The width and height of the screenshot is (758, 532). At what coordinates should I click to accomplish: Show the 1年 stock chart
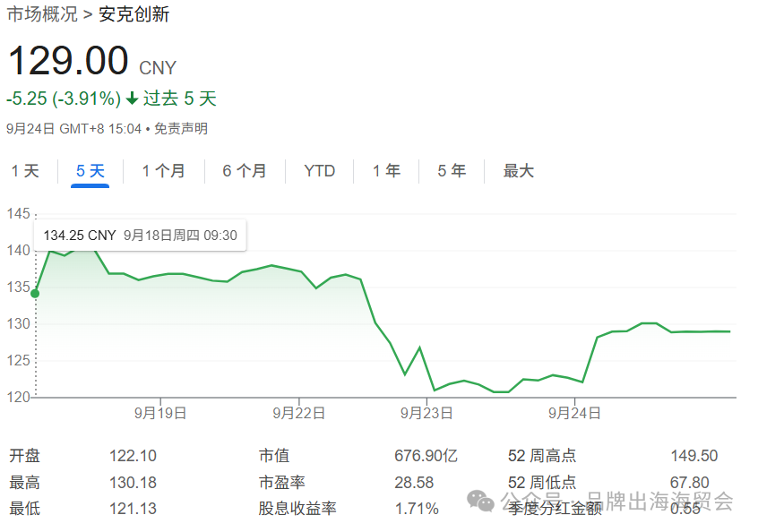pyautogui.click(x=385, y=170)
